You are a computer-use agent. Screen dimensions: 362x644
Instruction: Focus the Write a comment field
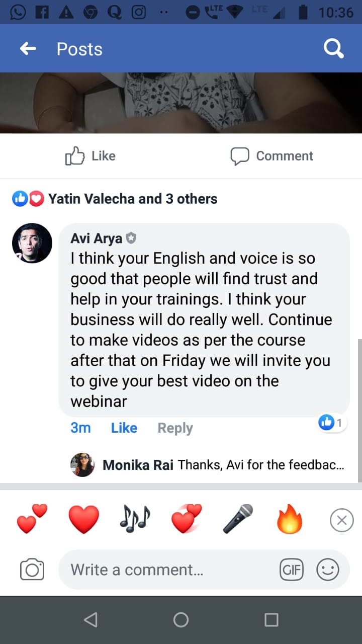166,570
